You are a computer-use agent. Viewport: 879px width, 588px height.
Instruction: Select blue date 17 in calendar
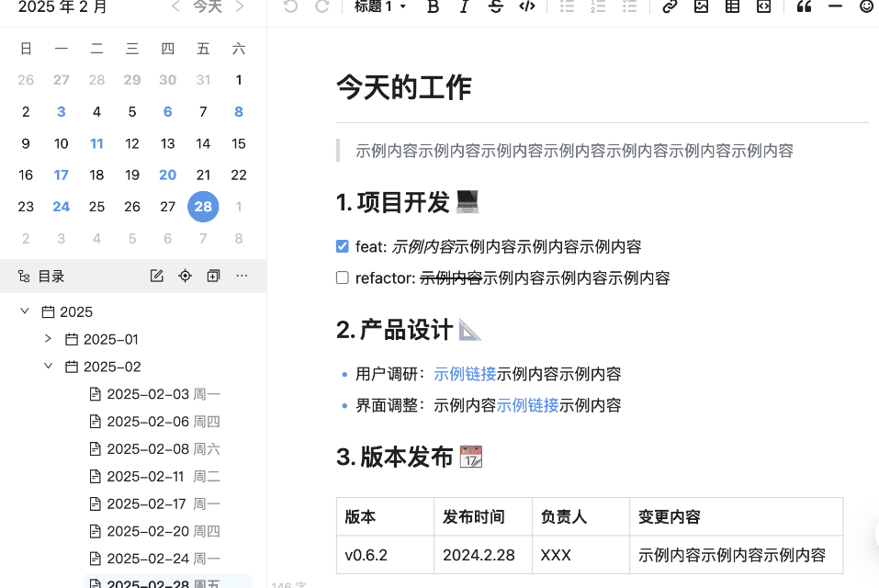pyautogui.click(x=62, y=175)
